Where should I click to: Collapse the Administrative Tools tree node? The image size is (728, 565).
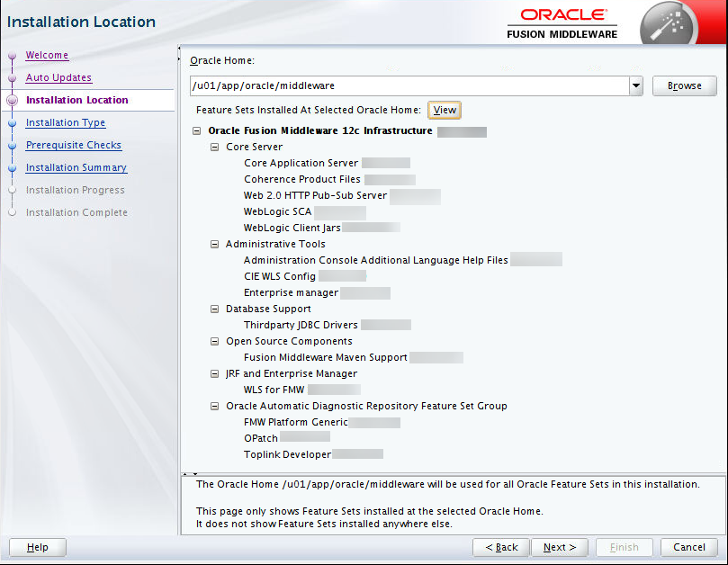pos(214,244)
